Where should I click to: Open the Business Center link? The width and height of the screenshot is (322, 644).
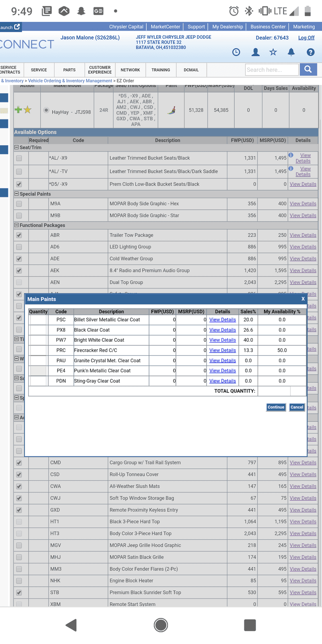(x=268, y=27)
